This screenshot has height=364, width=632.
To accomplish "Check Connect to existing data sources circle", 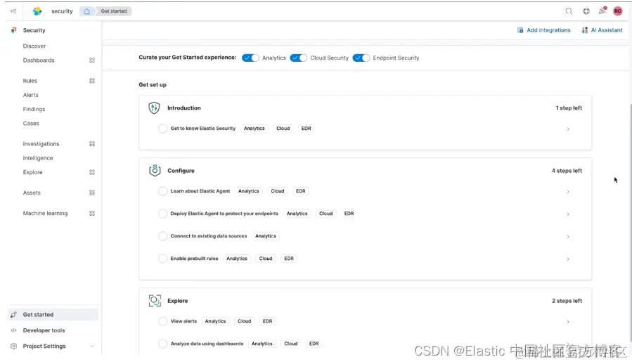I will tap(162, 236).
